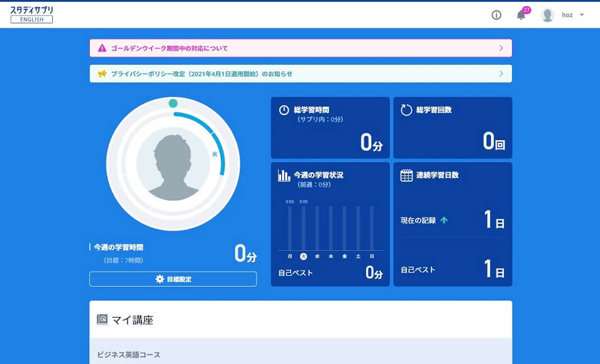Open the ゴールデンウイーク期間中の対応について notice
600x364 pixels.
coord(301,48)
